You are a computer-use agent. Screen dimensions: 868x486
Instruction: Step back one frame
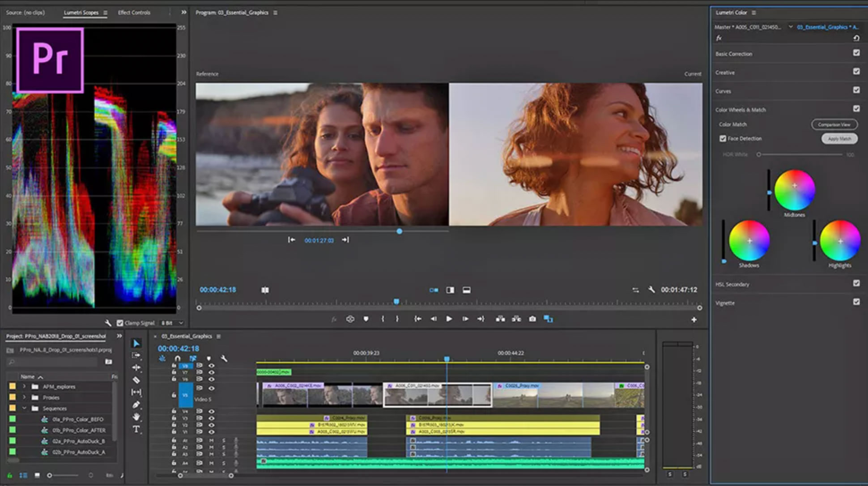(x=433, y=319)
